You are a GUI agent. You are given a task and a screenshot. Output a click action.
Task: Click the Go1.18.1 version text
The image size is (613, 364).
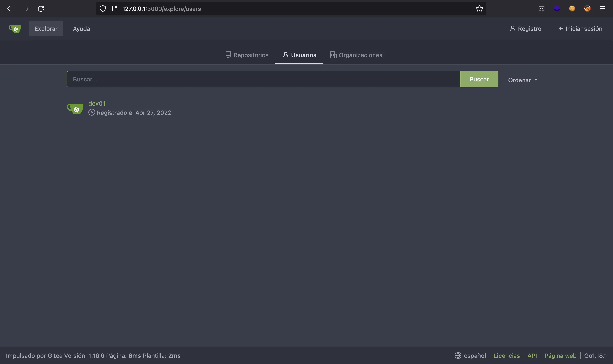[595, 355]
